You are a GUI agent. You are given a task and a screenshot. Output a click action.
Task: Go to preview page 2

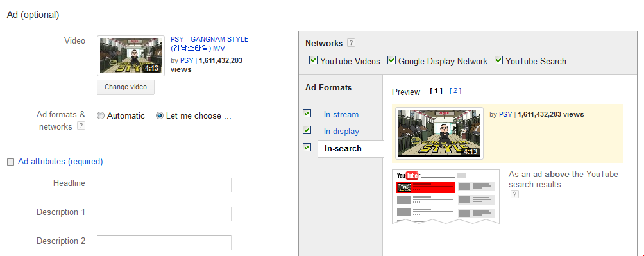(455, 91)
